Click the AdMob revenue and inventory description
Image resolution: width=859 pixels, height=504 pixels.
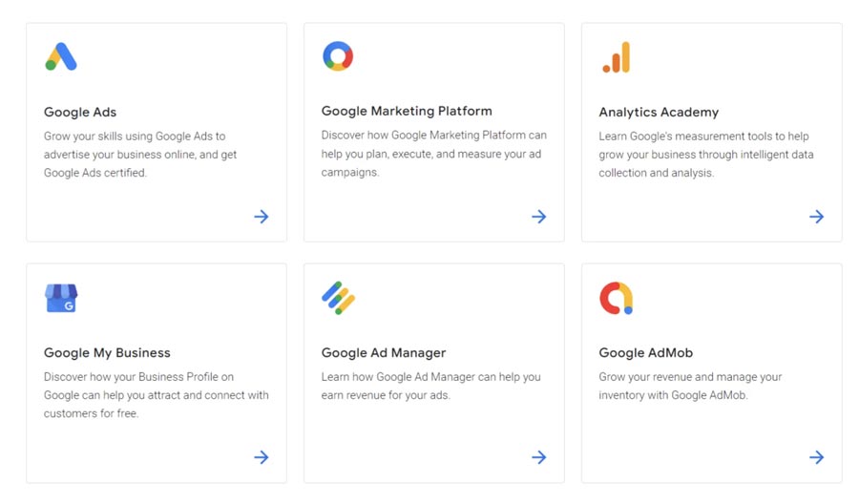(690, 386)
